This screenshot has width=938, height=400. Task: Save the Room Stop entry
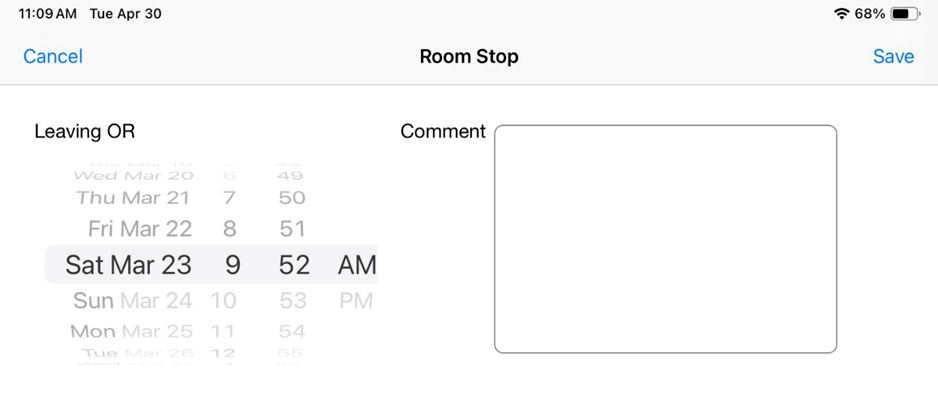click(x=893, y=56)
